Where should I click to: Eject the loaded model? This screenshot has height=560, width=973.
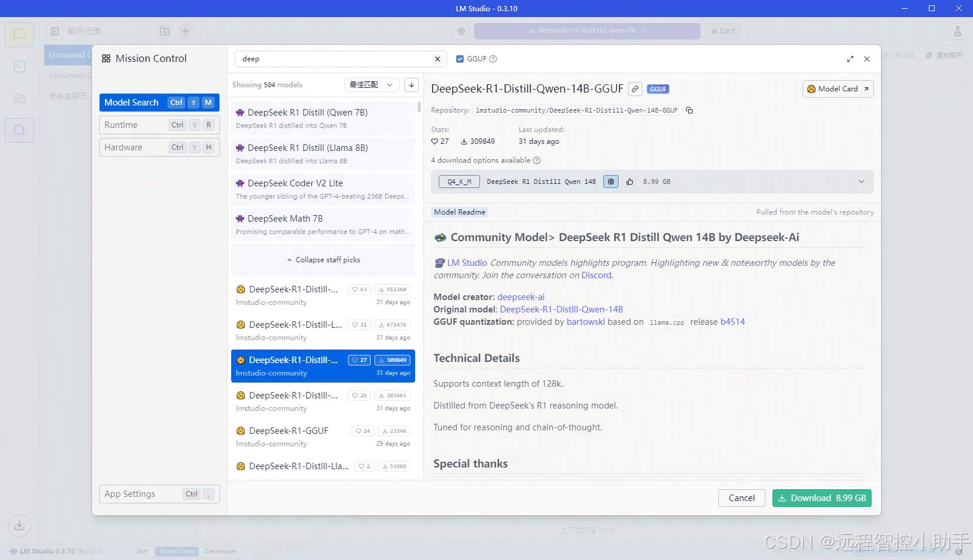pyautogui.click(x=723, y=31)
